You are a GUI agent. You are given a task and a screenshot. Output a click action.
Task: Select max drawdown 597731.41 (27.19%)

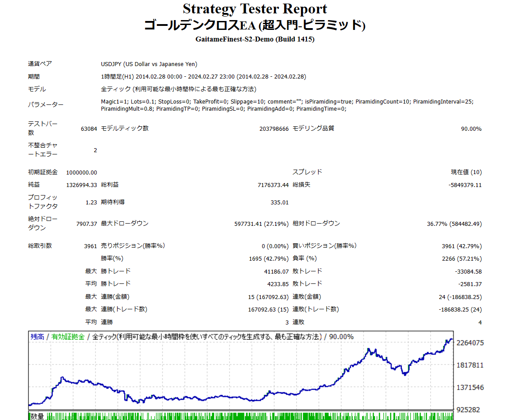(261, 224)
